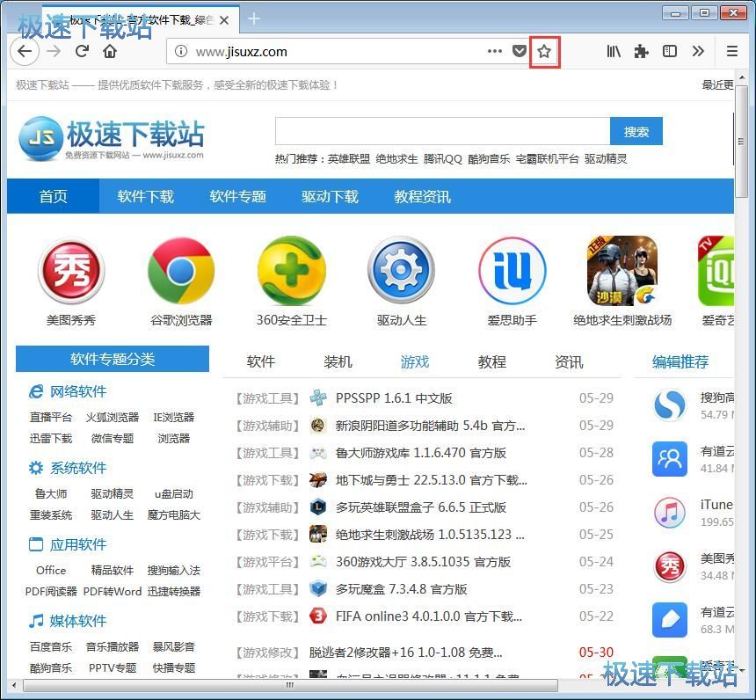Open the hamburger application menu
The width and height of the screenshot is (756, 700).
coord(731,52)
